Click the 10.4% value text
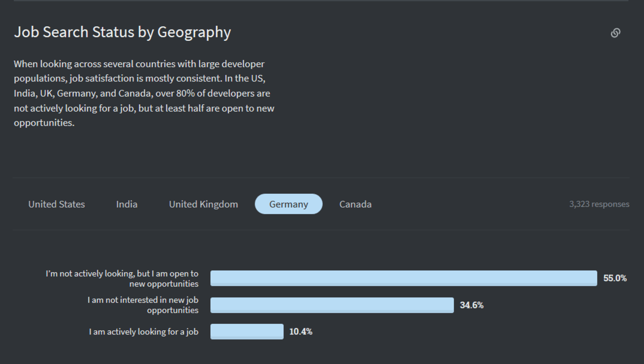Viewport: 644px width, 364px height. pyautogui.click(x=301, y=331)
